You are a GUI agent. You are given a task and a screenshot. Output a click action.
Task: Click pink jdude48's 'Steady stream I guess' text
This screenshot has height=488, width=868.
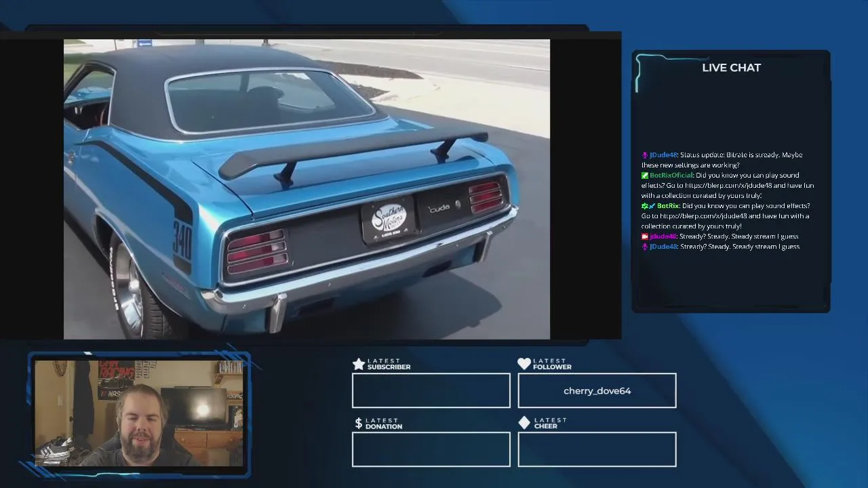point(765,237)
